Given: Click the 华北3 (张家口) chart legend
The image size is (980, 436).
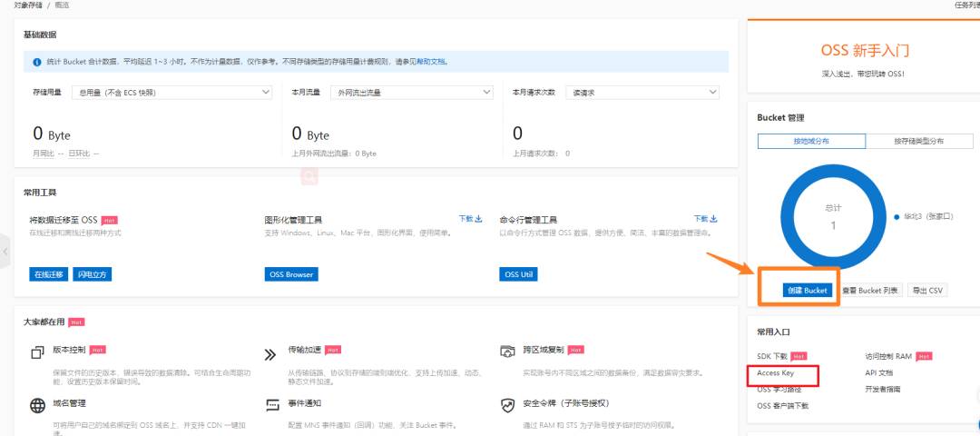Looking at the screenshot, I should tap(924, 216).
